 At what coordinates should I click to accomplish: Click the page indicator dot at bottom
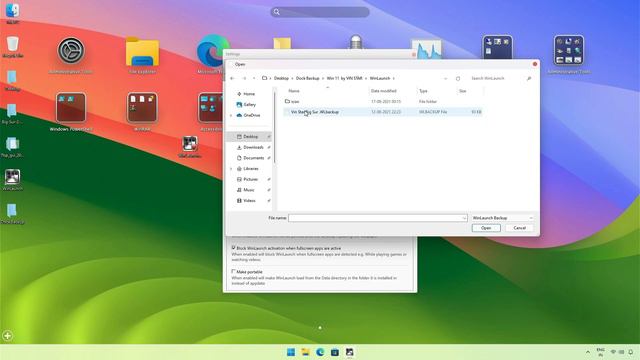coord(320,327)
